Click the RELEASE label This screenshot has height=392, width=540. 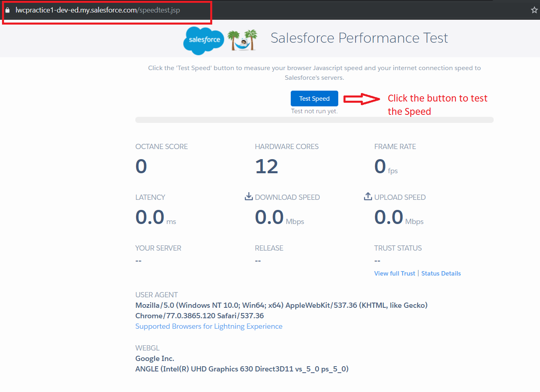pos(269,248)
